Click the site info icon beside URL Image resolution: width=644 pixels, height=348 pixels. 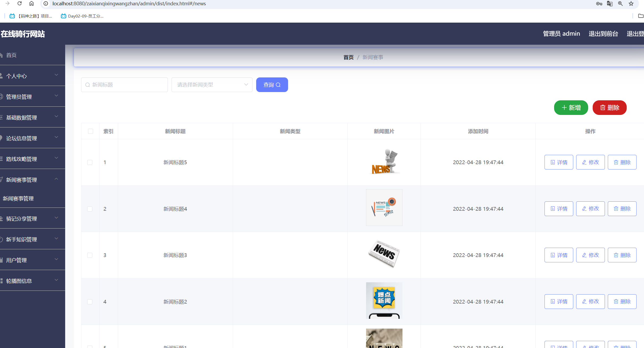coord(46,3)
